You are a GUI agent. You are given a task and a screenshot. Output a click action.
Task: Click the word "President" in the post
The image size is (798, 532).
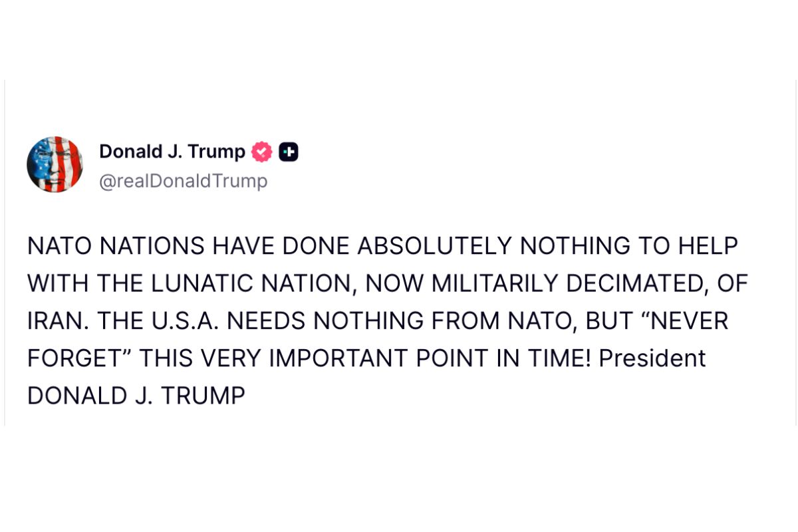[652, 358]
